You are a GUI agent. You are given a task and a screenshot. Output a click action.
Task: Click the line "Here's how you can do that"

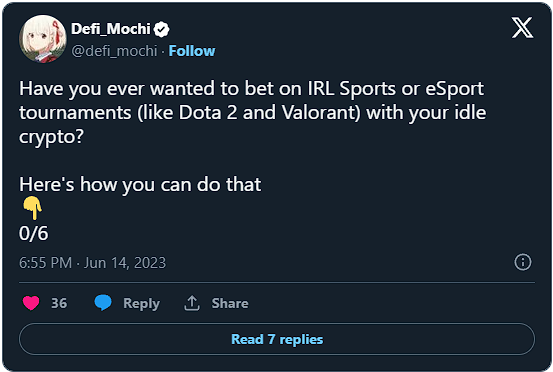point(140,185)
